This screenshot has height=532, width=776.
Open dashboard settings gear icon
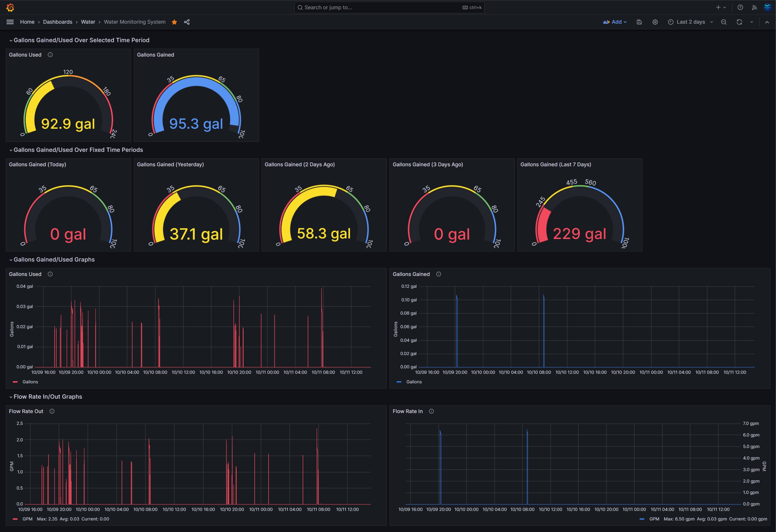655,22
